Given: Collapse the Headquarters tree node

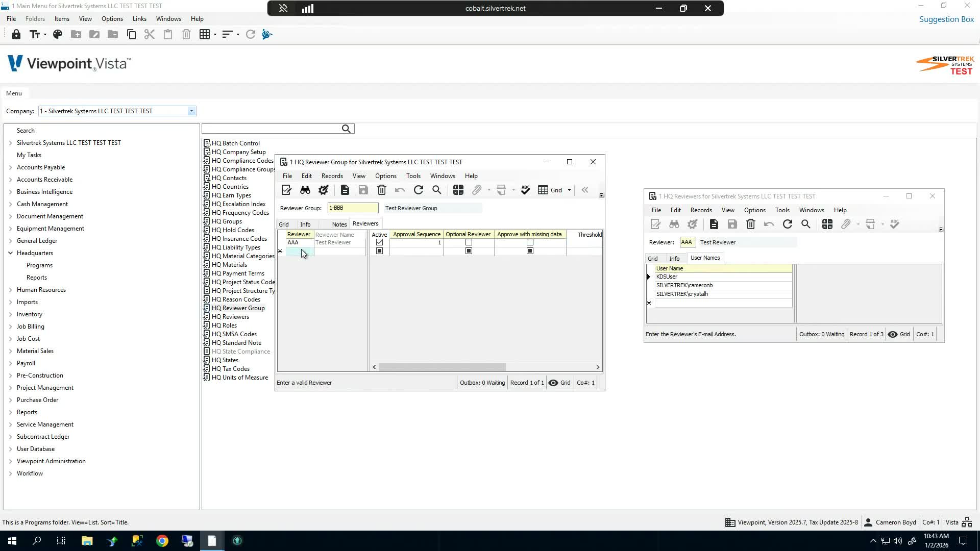Looking at the screenshot, I should [x=10, y=253].
